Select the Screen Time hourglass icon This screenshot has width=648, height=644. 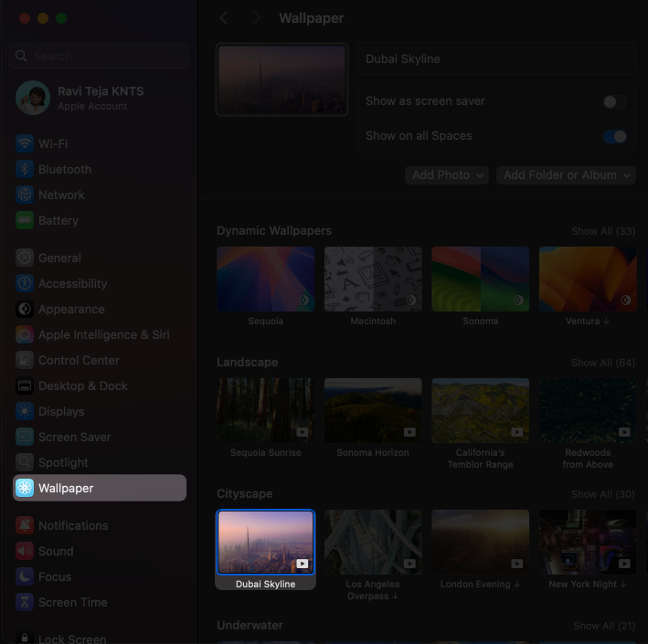pos(25,602)
